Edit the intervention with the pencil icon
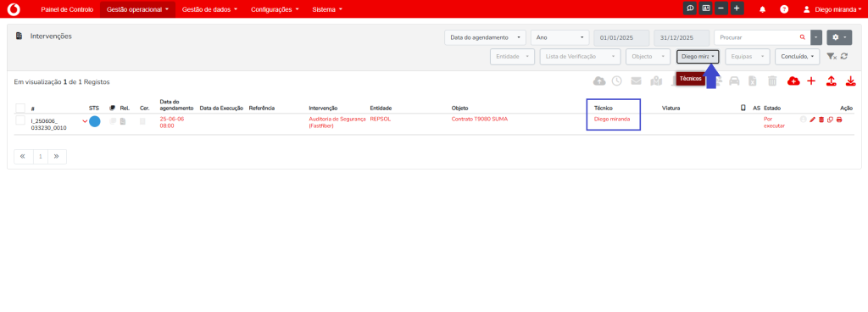Screen dimensions: 868x312 coord(812,120)
